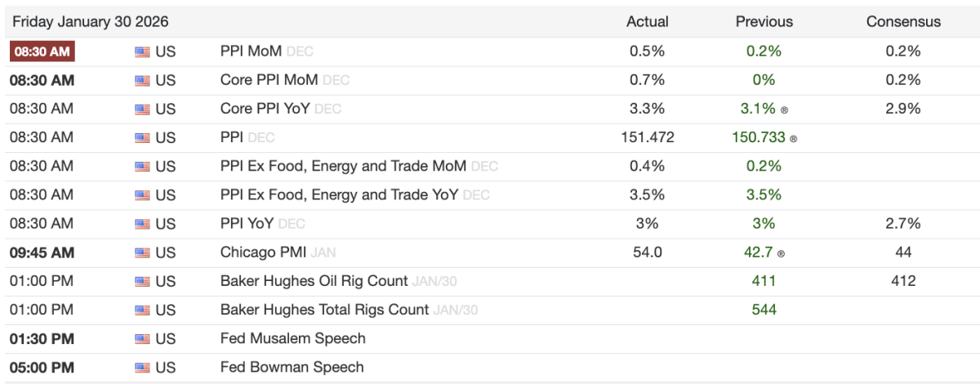Open the Core PPI MoM indicator
The image size is (980, 384).
point(269,80)
